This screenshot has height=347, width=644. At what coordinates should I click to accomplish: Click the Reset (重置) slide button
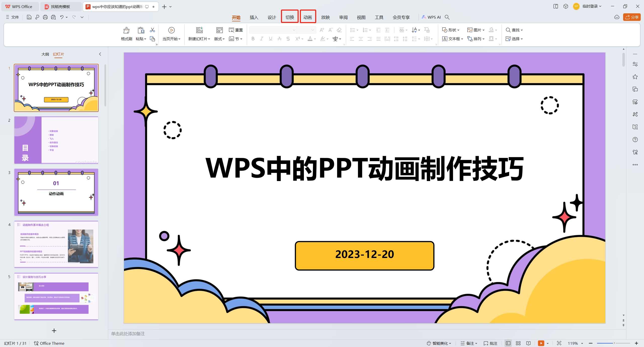236,30
